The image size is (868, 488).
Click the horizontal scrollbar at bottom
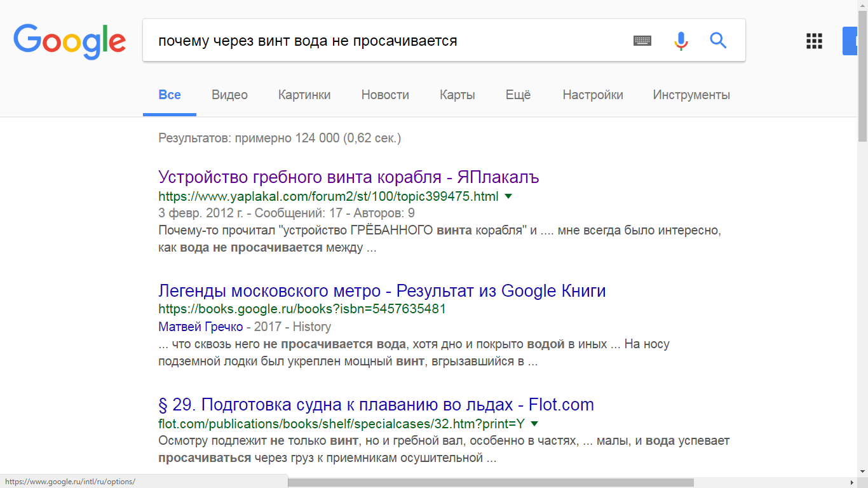(491, 482)
